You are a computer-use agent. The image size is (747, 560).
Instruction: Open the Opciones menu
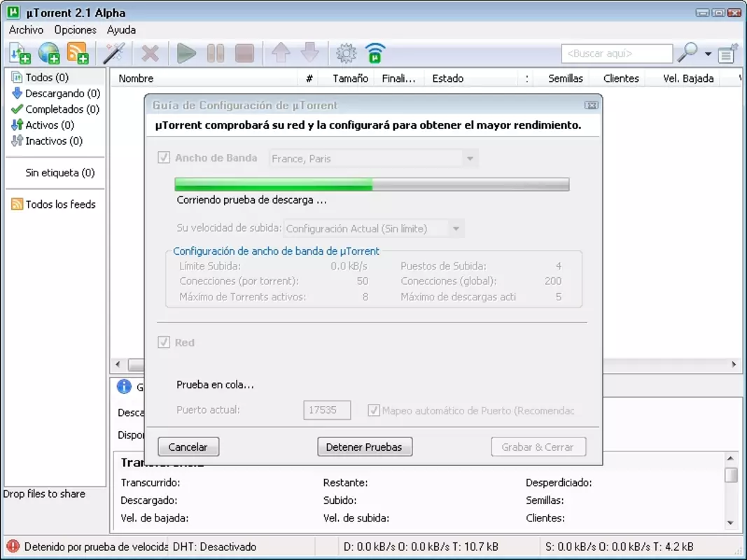pyautogui.click(x=76, y=29)
